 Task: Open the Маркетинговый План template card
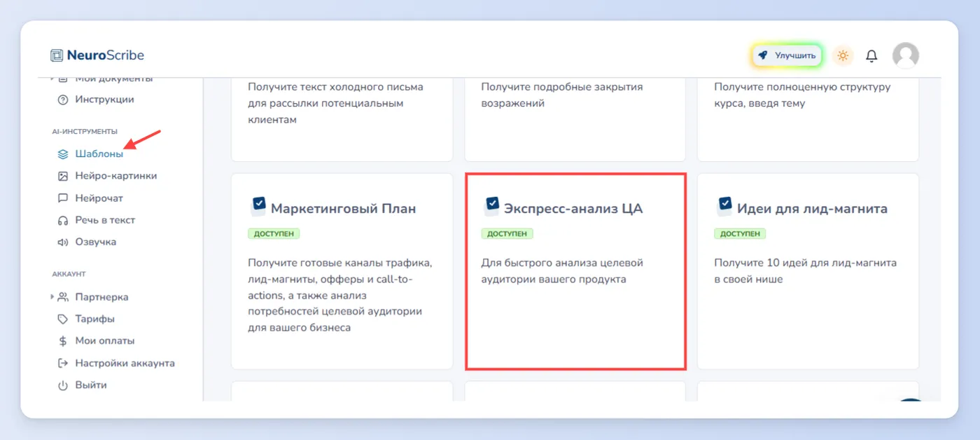[x=342, y=271]
